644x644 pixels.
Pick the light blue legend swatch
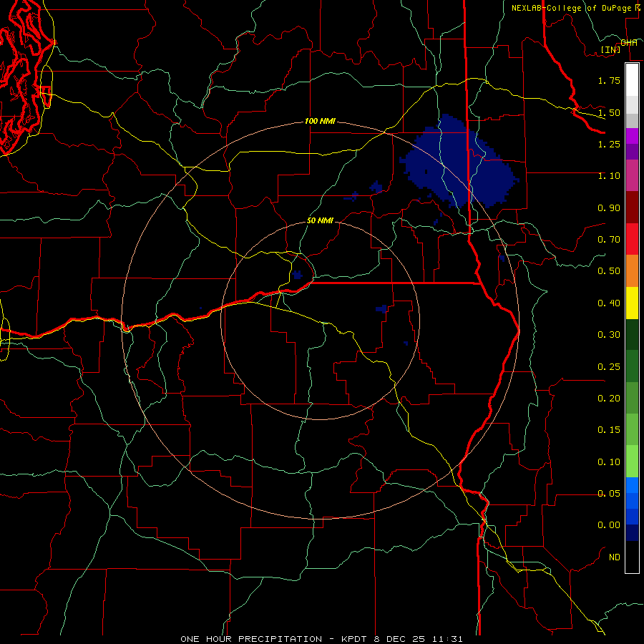633,485
